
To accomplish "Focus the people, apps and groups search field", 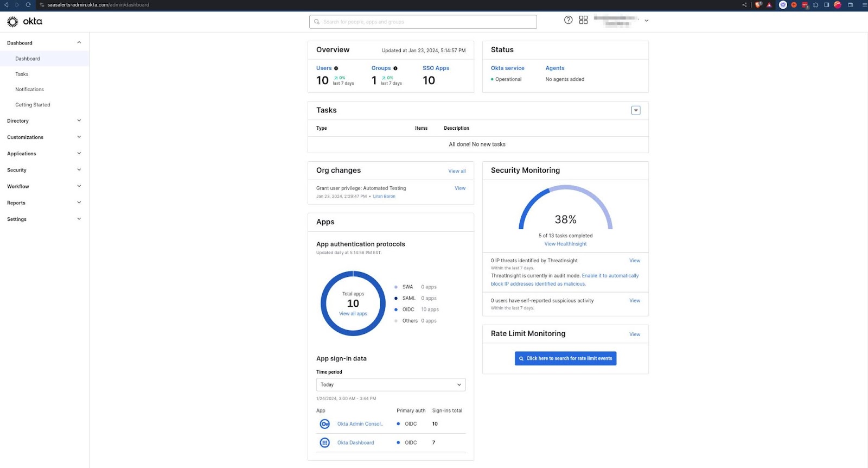I will tap(423, 22).
